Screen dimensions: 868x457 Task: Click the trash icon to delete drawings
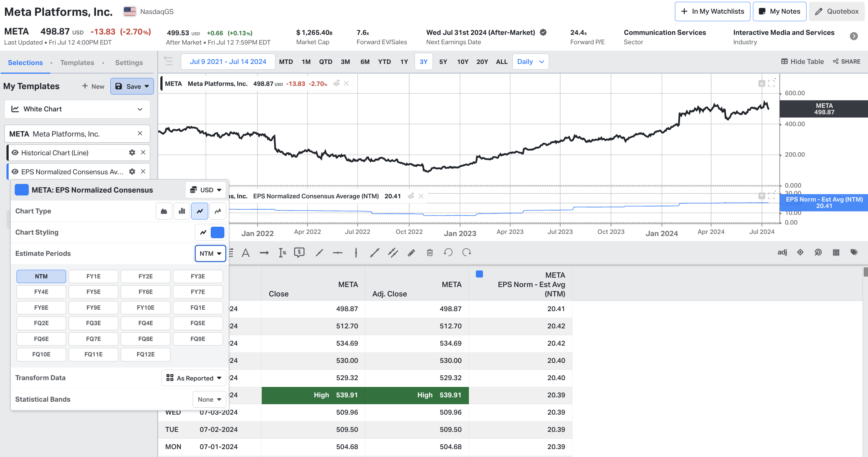[x=430, y=253]
